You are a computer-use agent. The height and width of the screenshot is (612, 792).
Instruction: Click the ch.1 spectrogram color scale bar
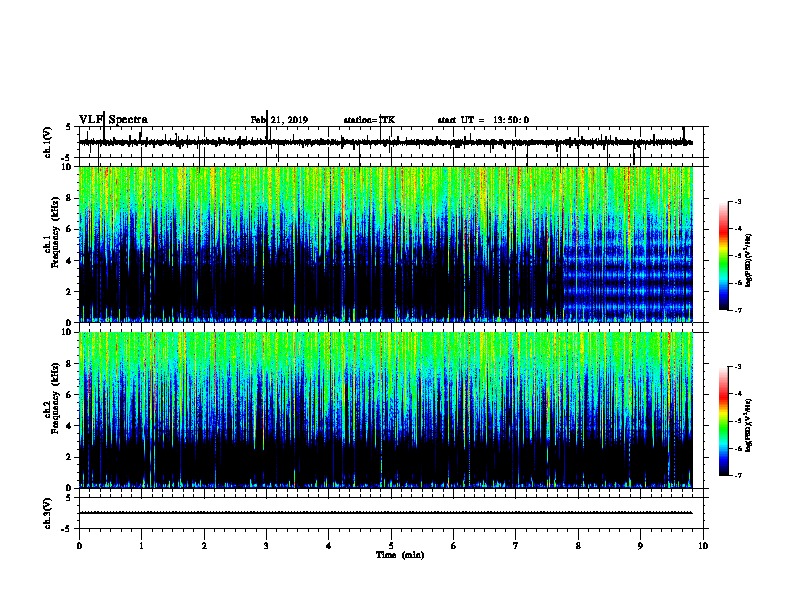723,256
